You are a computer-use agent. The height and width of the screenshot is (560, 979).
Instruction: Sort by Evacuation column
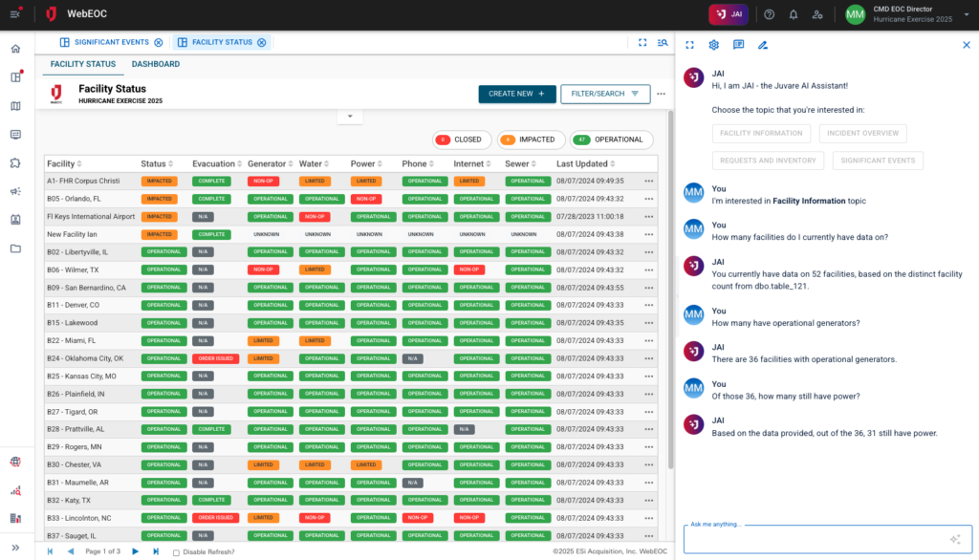click(x=217, y=163)
